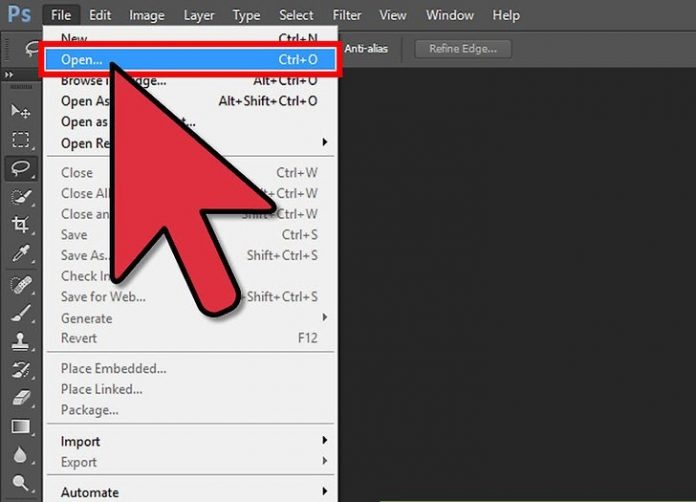This screenshot has width=696, height=502.
Task: Select the Move tool
Action: click(x=20, y=111)
